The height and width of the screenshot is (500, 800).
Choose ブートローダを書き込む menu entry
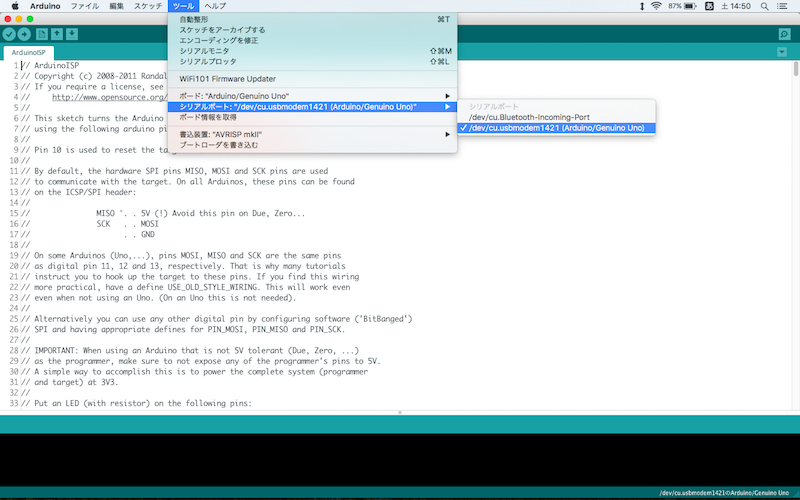coord(312,145)
